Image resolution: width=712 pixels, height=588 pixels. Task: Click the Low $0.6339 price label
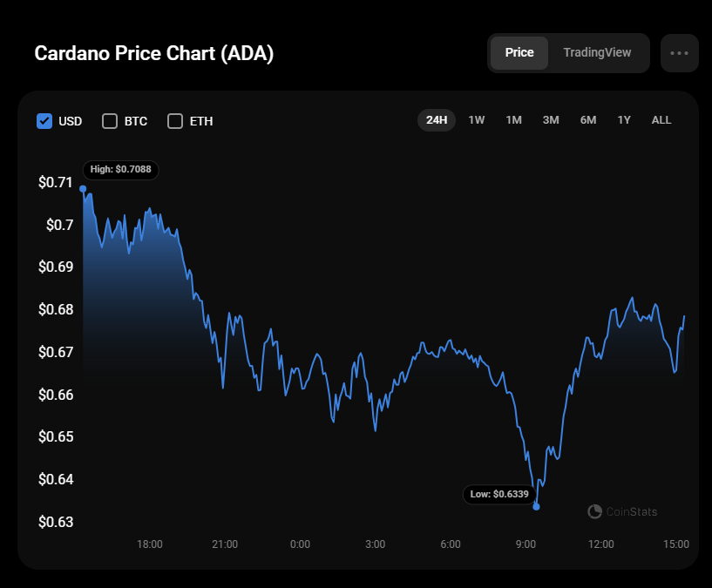[499, 495]
